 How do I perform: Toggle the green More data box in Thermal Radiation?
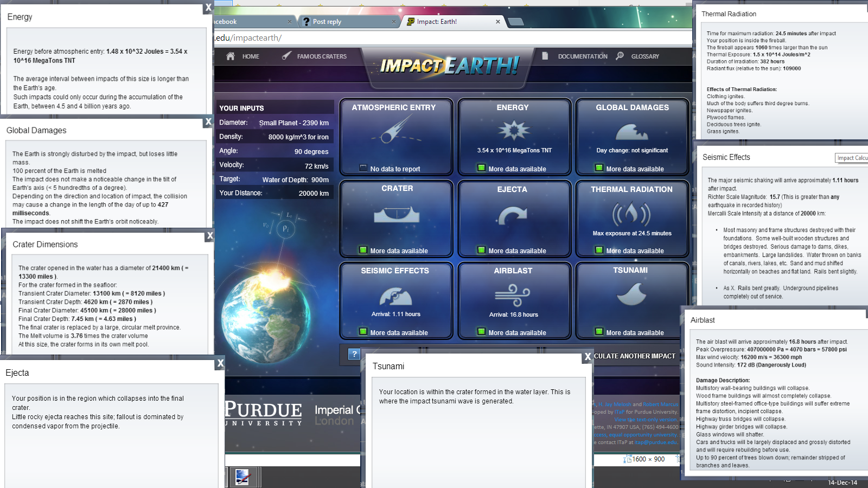599,250
